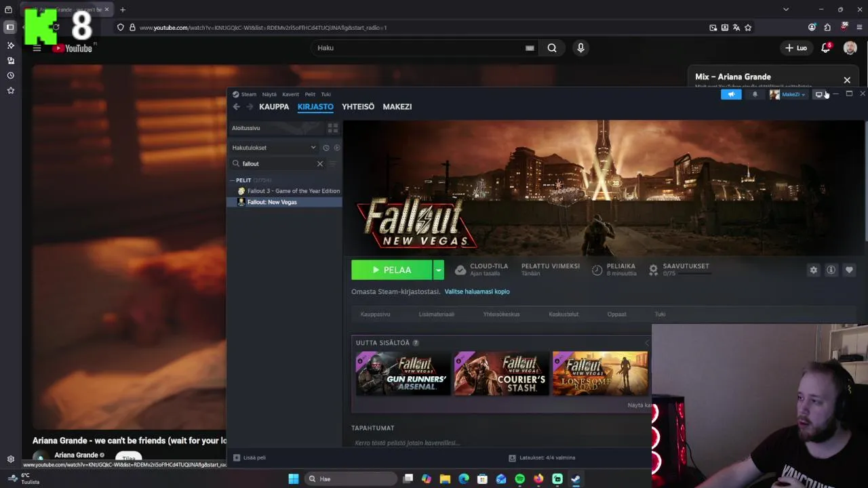Viewport: 868px width, 488px height.
Task: Open the Pelit menu
Action: [310, 94]
